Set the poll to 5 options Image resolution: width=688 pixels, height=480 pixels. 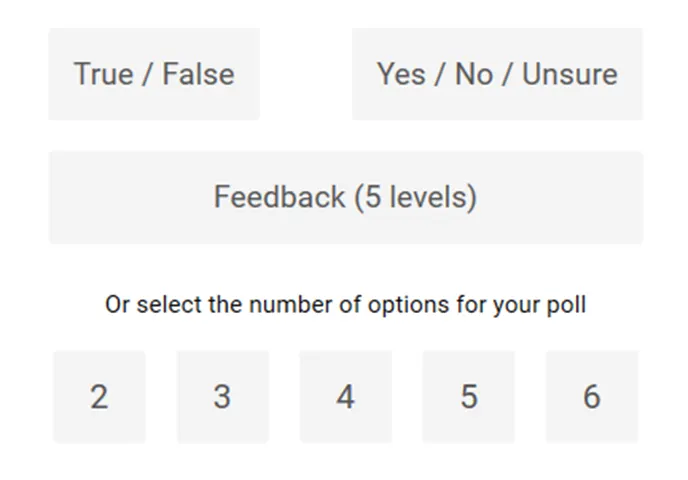click(468, 397)
